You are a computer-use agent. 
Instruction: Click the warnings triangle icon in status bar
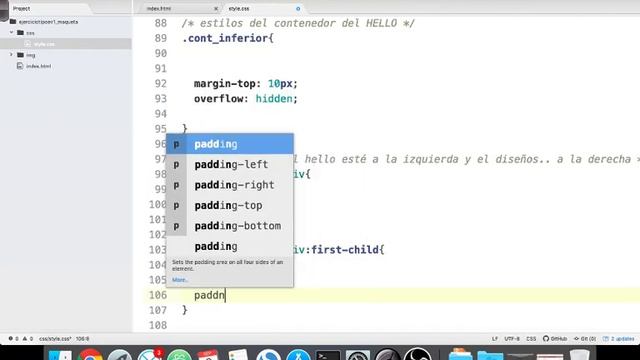point(24,339)
